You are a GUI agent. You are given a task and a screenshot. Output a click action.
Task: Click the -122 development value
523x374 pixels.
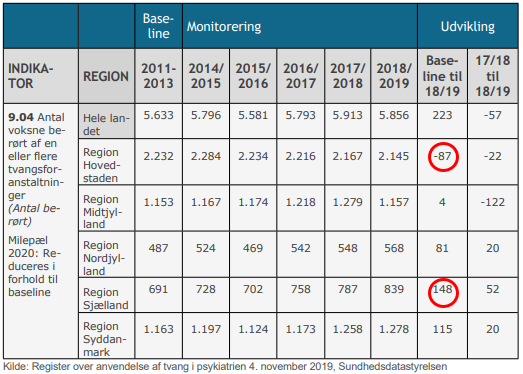click(493, 202)
